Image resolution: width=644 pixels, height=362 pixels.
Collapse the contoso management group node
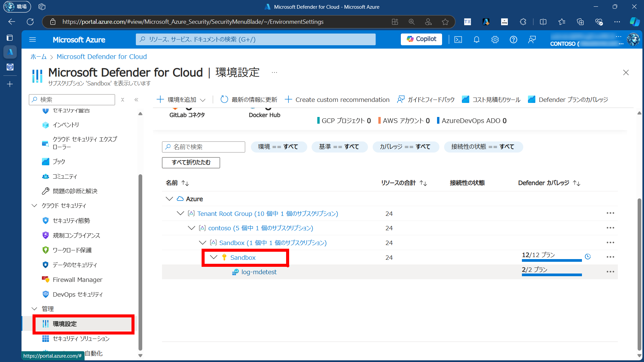(192, 228)
